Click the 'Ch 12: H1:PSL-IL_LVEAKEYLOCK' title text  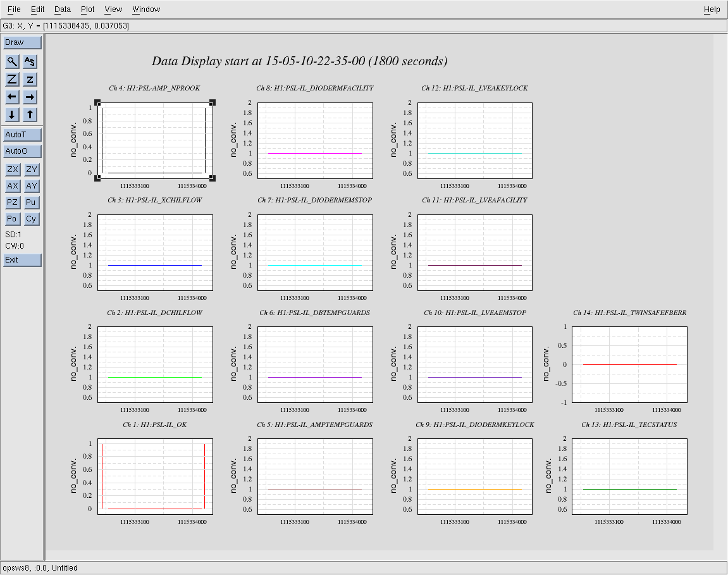coord(474,89)
